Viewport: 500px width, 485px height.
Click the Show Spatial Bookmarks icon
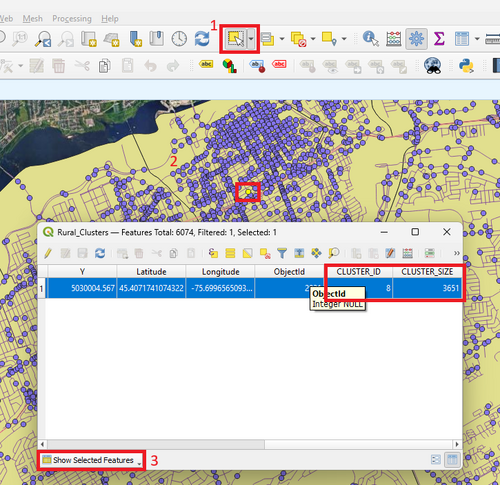[x=156, y=39]
